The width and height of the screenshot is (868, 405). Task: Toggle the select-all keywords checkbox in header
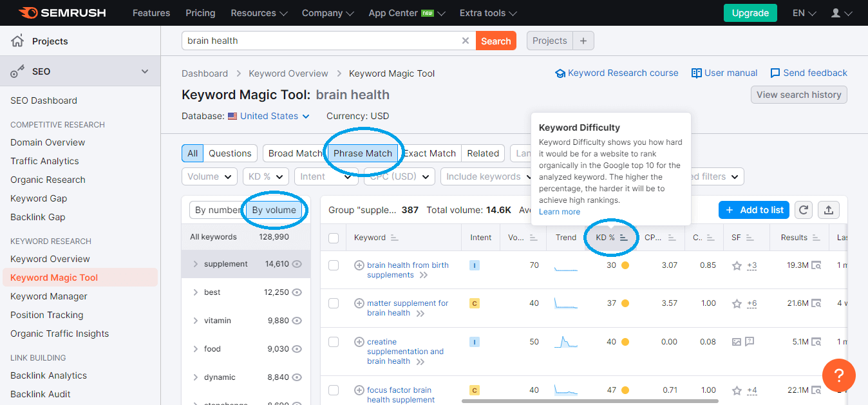(x=334, y=238)
